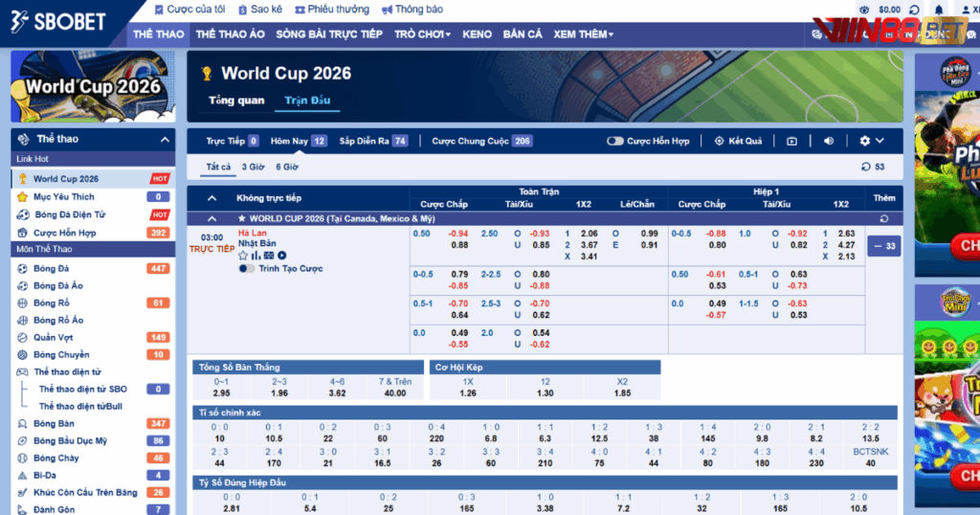Select Hôm Nay filter tab
980x515 pixels.
299,142
